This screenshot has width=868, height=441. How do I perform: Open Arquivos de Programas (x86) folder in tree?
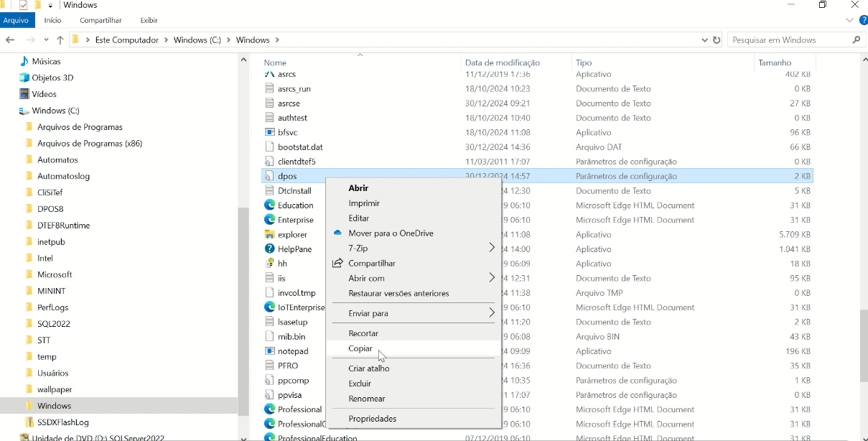(90, 144)
